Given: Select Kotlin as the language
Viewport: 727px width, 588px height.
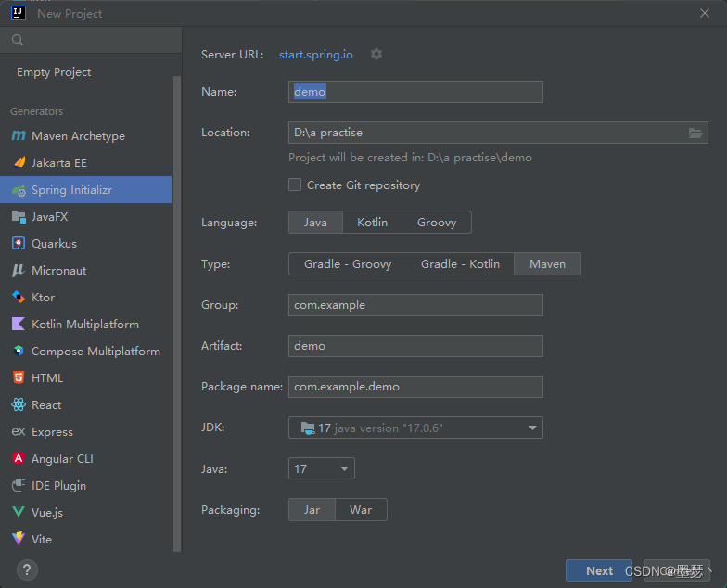Looking at the screenshot, I should click(x=373, y=223).
